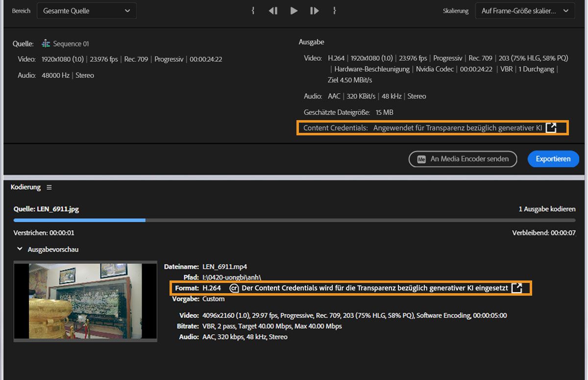Step backward one frame in the preview
This screenshot has height=380, width=588.
click(x=273, y=10)
